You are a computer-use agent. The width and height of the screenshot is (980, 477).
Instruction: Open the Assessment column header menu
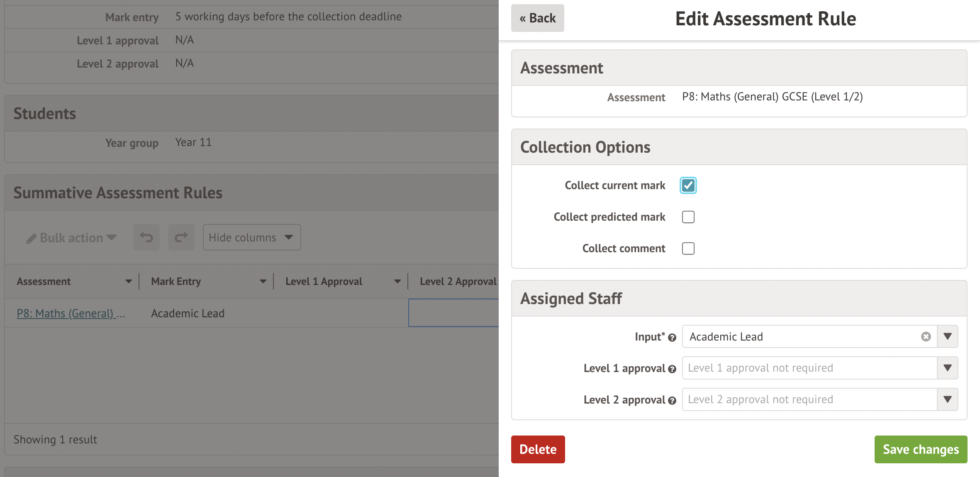129,281
